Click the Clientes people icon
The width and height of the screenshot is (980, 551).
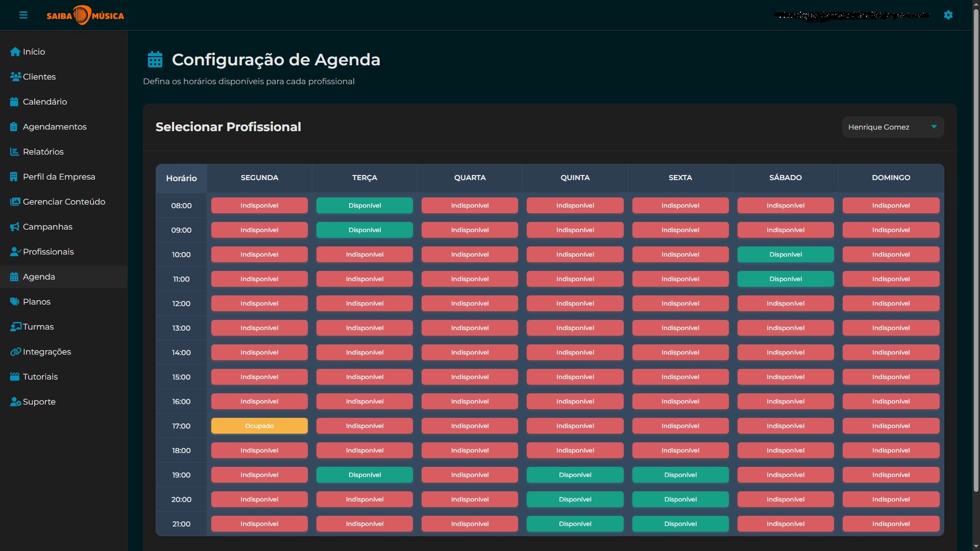click(15, 77)
